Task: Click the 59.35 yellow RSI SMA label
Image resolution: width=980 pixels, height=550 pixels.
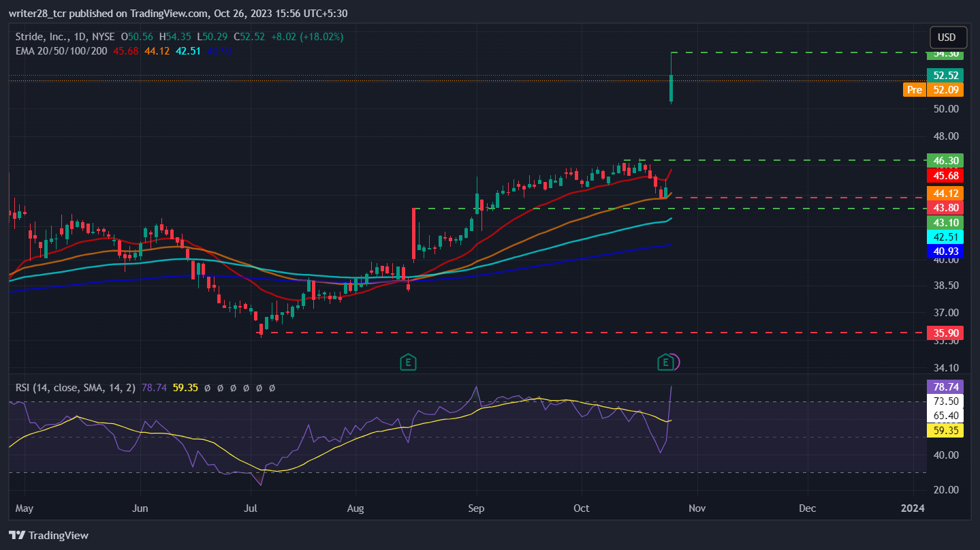Action: (x=945, y=431)
